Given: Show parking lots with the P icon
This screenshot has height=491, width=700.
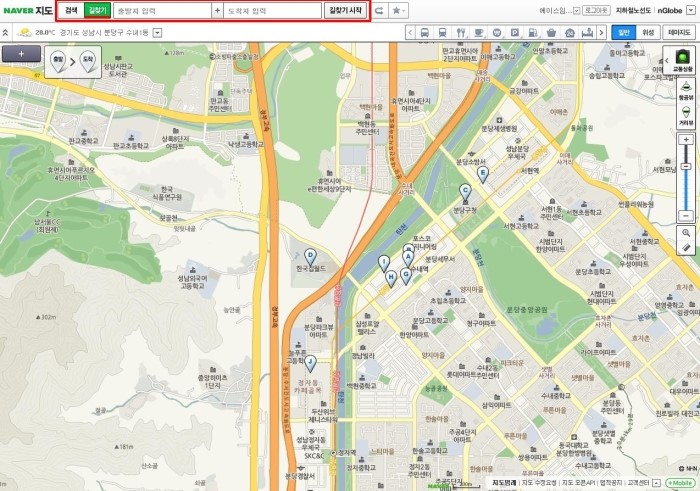Looking at the screenshot, I should coord(515,33).
